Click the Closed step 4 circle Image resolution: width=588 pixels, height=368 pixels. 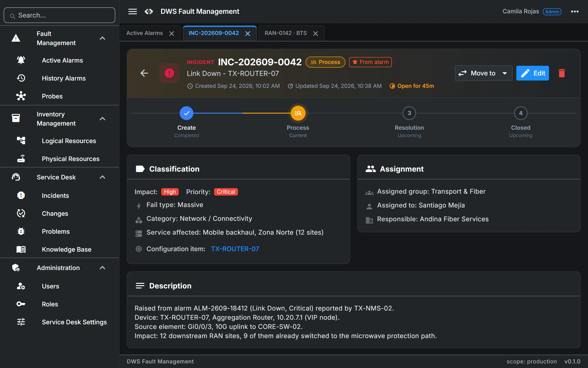tap(521, 113)
